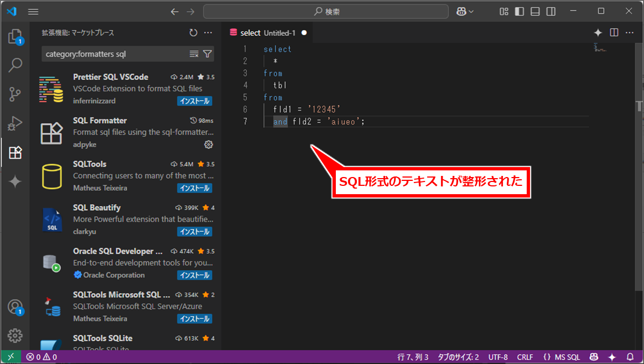Refresh the extensions marketplace list
This screenshot has height=364, width=644.
(x=193, y=33)
